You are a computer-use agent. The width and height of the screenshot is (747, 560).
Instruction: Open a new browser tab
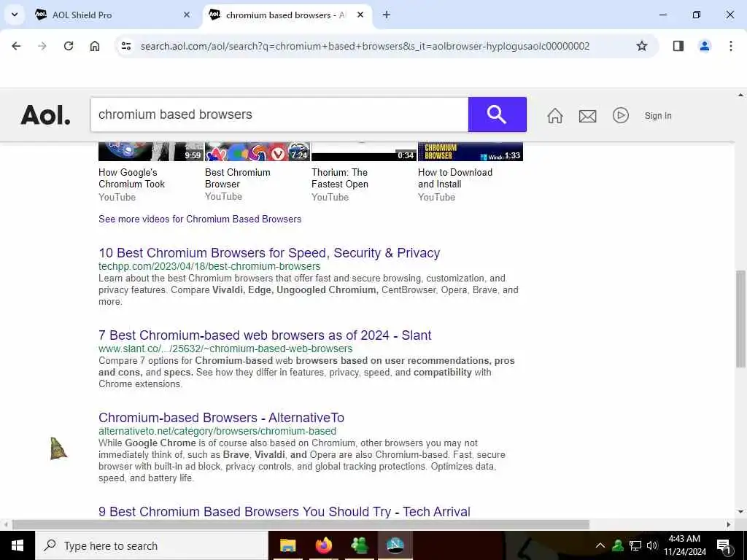click(387, 15)
